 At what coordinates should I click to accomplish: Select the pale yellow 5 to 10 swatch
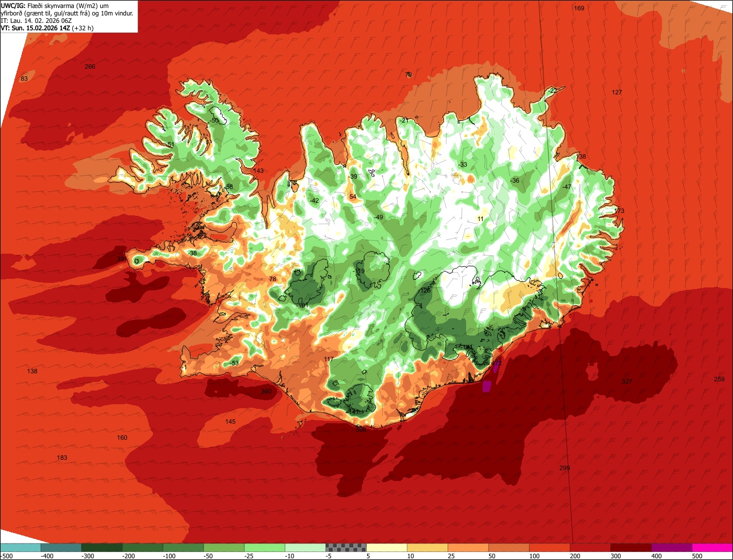tap(387, 547)
